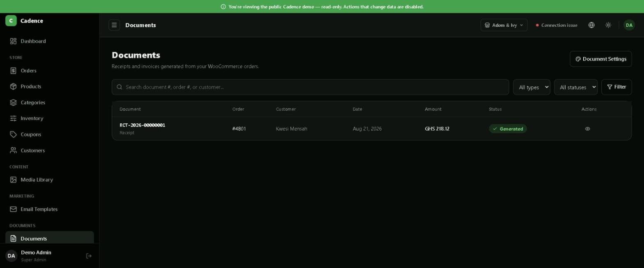644x268 pixels.
Task: Click Demo Admin user name
Action: [36, 252]
